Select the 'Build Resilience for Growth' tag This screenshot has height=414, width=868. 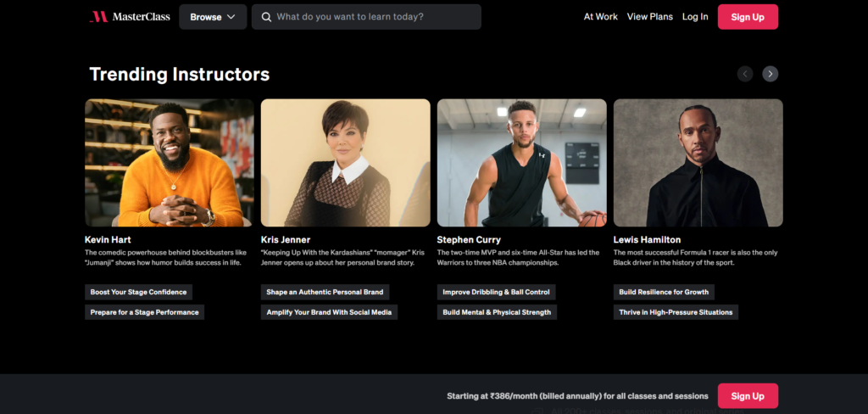tap(664, 292)
